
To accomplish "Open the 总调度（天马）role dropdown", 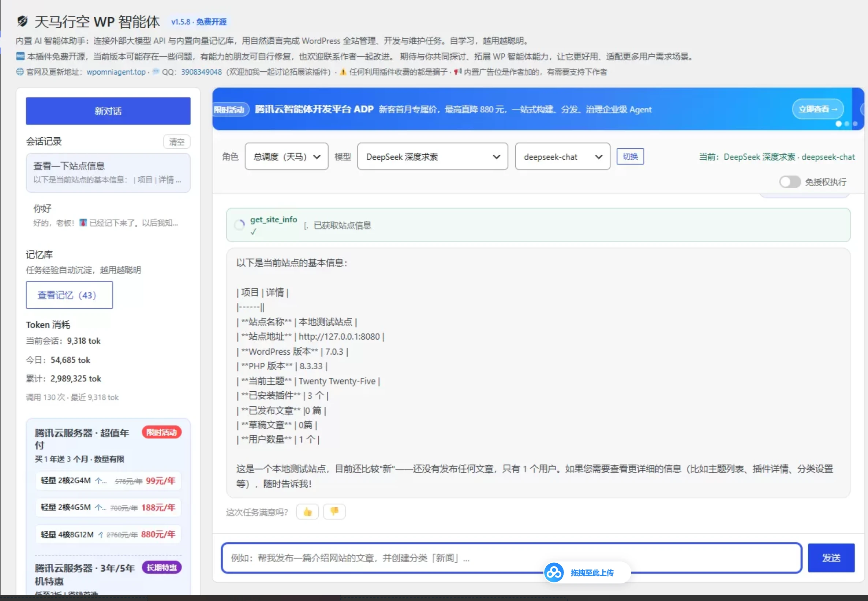I will click(287, 157).
